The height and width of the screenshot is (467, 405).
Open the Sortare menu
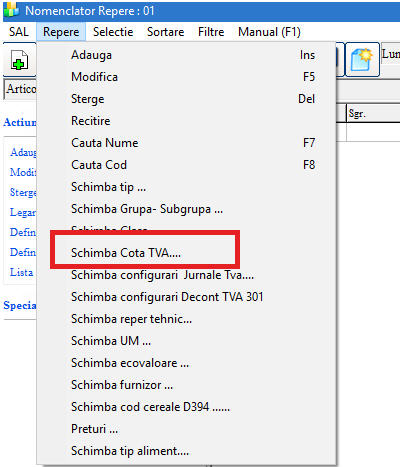tap(165, 32)
